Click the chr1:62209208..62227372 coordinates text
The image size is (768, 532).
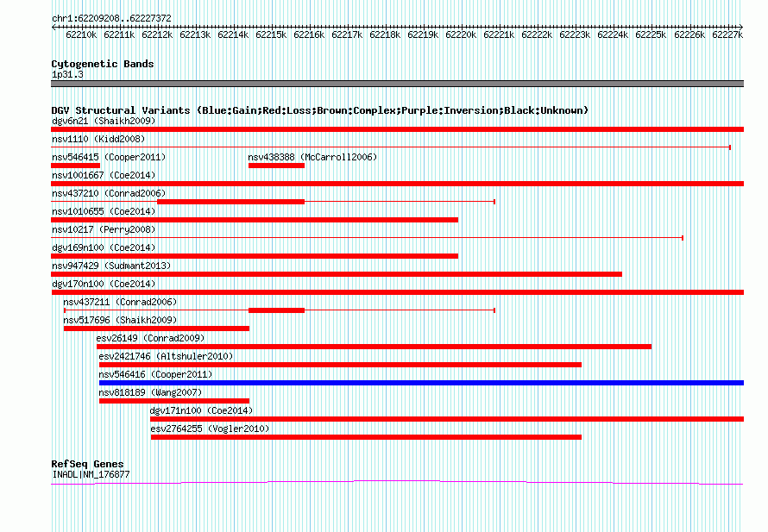pos(111,19)
